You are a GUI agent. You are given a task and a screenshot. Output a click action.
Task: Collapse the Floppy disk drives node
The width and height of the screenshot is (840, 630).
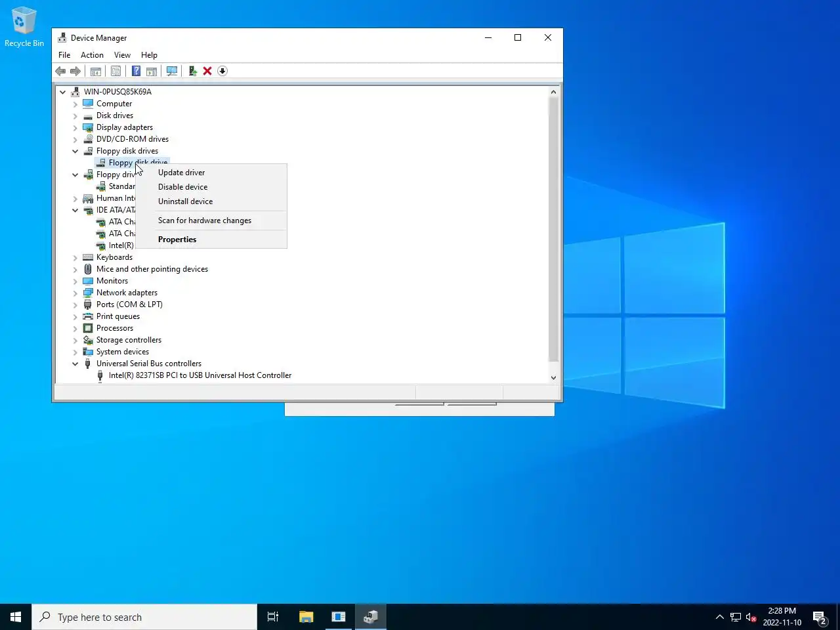click(x=75, y=151)
